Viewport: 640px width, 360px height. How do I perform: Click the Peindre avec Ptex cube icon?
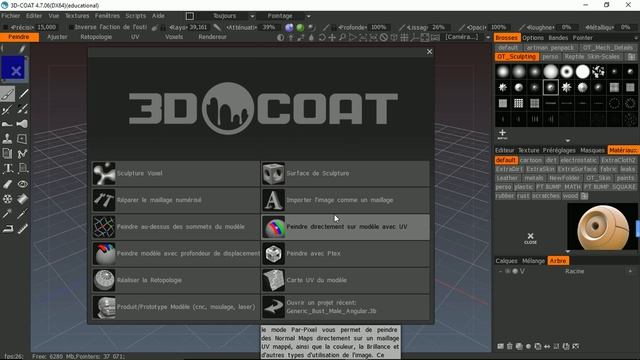pos(273,253)
